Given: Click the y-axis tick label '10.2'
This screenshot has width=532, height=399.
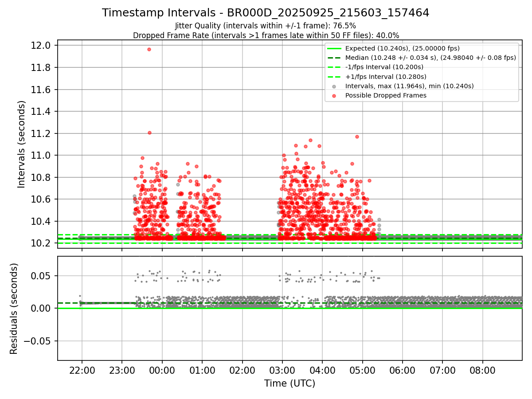Looking at the screenshot, I should pyautogui.click(x=41, y=243).
